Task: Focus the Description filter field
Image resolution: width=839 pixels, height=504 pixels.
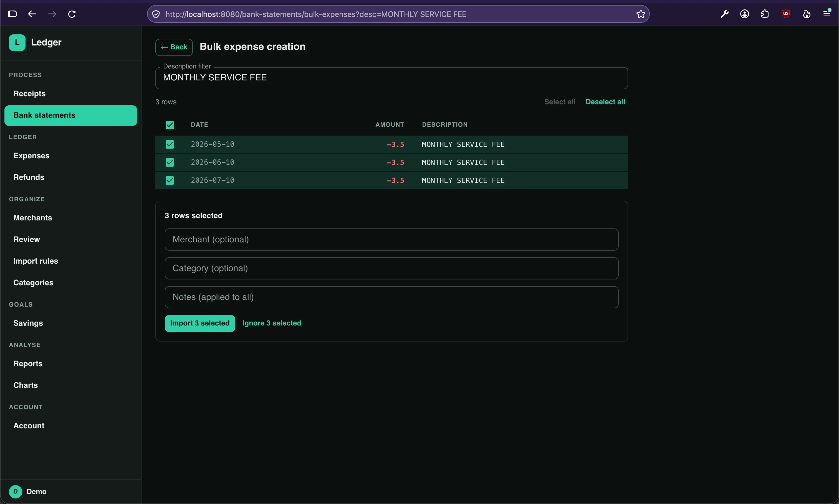Action: [x=391, y=78]
